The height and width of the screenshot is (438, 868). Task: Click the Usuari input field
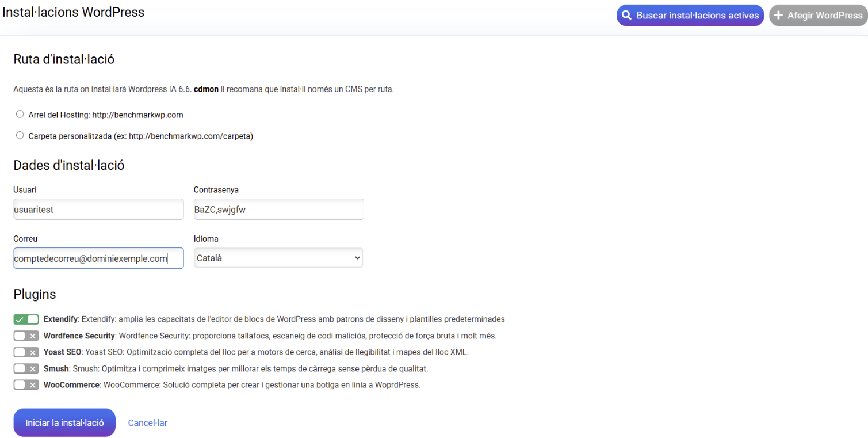[x=98, y=209]
